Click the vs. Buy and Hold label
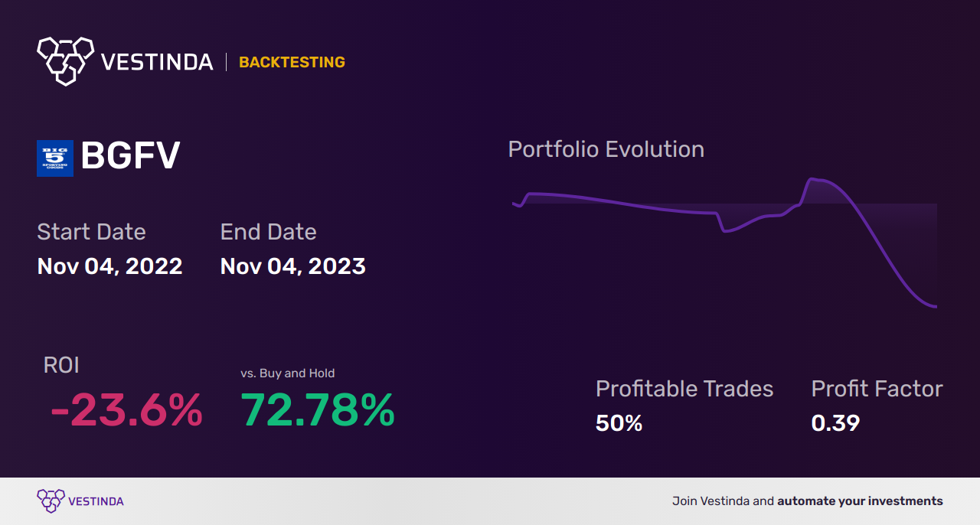This screenshot has width=980, height=525. coord(287,373)
